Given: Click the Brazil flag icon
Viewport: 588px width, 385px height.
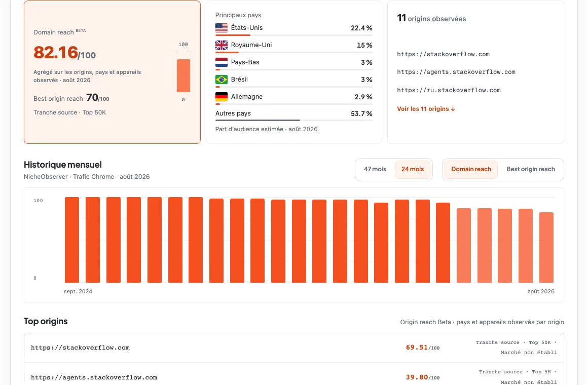Looking at the screenshot, I should pos(221,80).
